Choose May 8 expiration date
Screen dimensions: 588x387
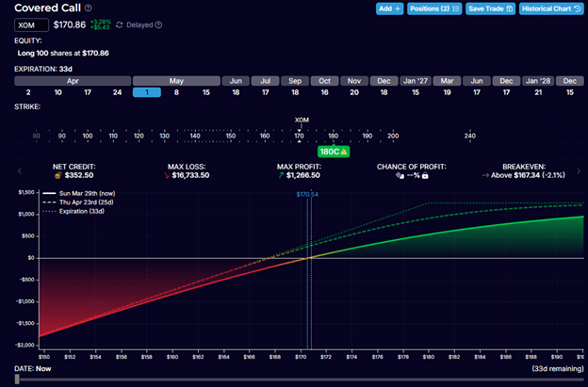point(176,92)
